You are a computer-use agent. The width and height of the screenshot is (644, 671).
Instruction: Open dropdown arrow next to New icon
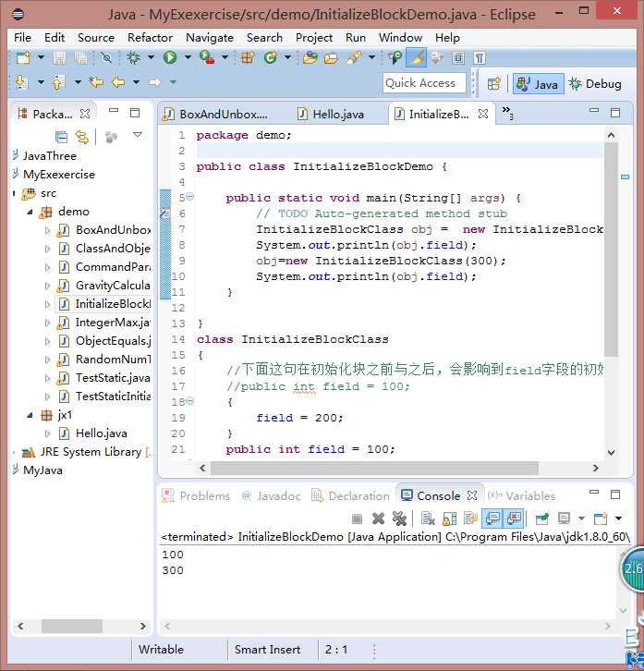(x=41, y=57)
